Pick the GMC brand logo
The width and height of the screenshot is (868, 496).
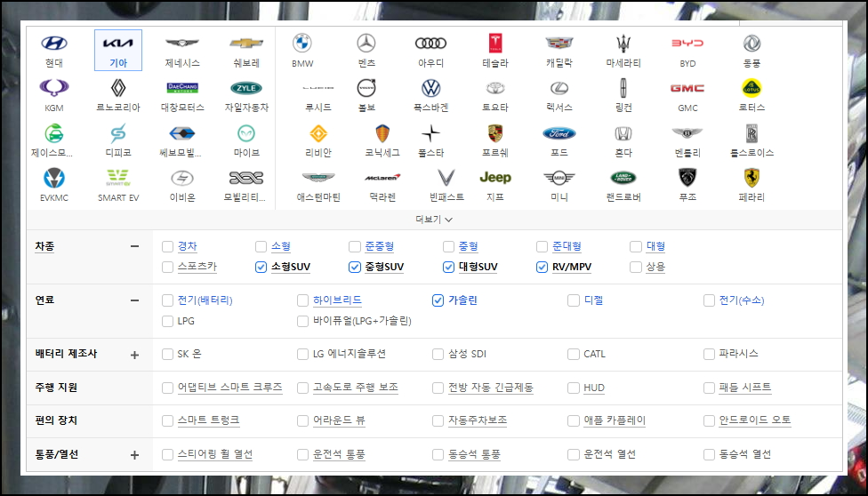click(687, 87)
